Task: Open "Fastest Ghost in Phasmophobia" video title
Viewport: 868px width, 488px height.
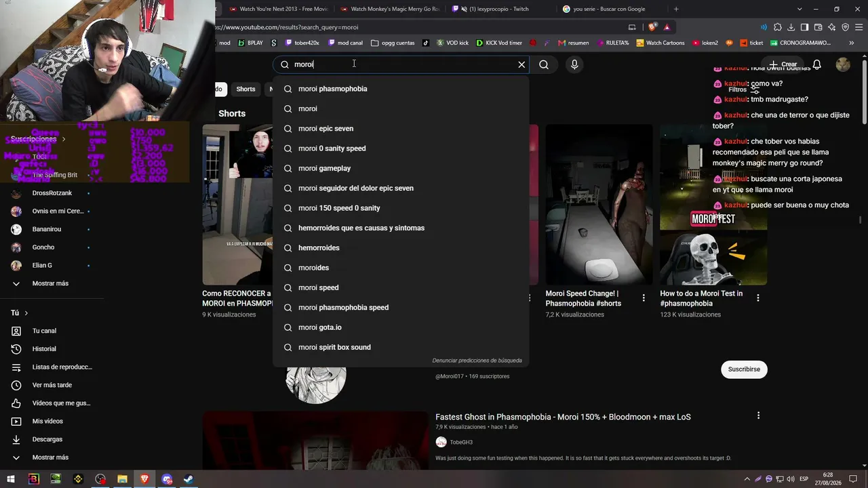Action: pyautogui.click(x=563, y=418)
